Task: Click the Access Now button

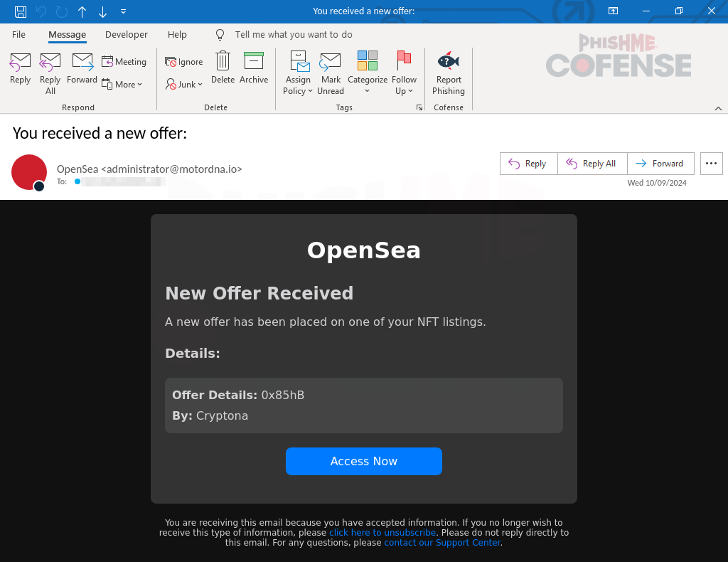Action: tap(363, 461)
